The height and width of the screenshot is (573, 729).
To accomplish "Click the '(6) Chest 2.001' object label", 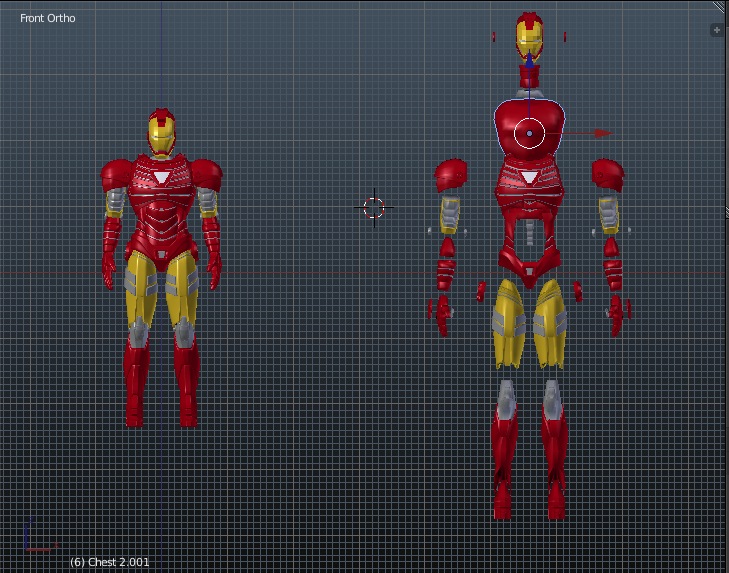I will click(109, 562).
